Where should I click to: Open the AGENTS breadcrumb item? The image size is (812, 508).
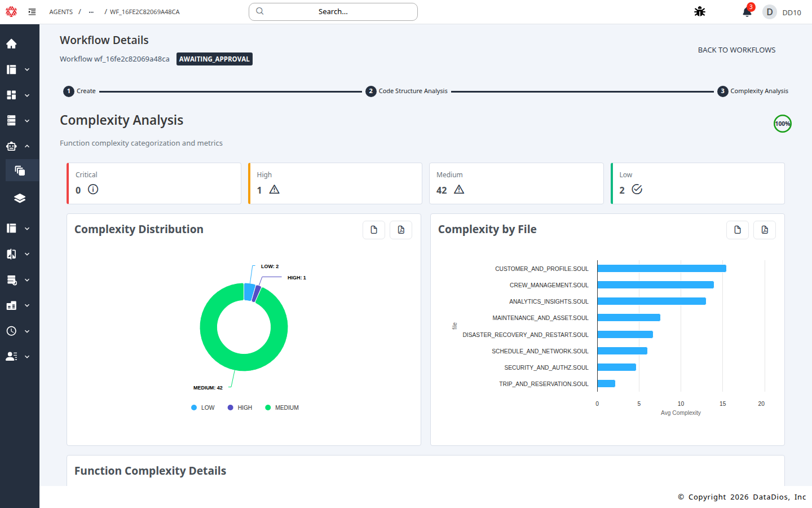coord(61,11)
